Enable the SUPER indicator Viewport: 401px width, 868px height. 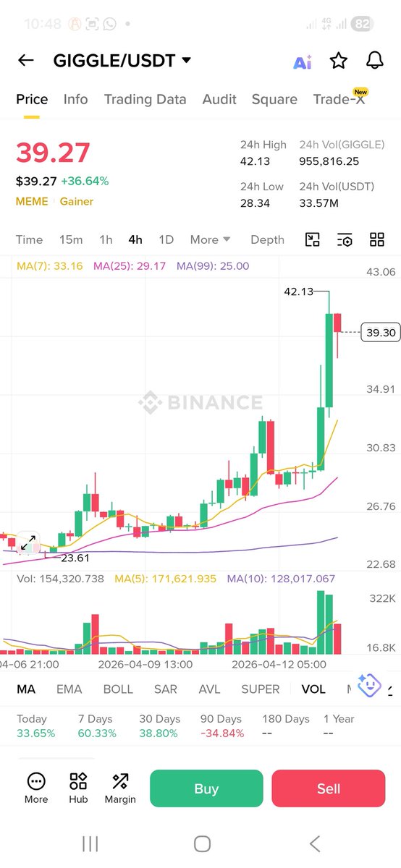coord(261,689)
